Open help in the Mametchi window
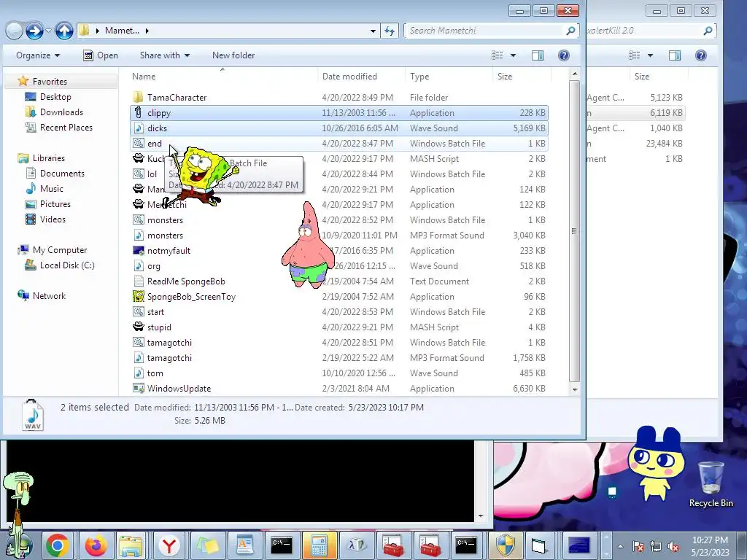This screenshot has width=747, height=560. (564, 55)
